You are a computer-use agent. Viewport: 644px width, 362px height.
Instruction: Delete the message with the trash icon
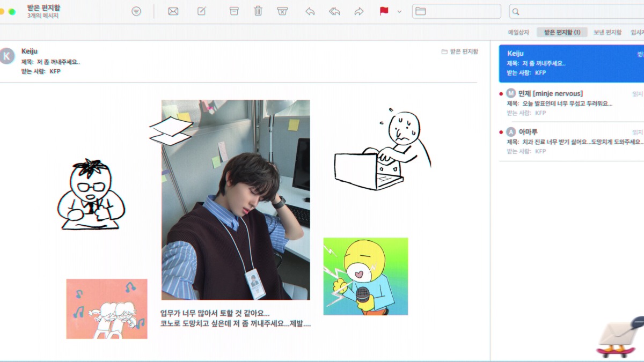258,11
